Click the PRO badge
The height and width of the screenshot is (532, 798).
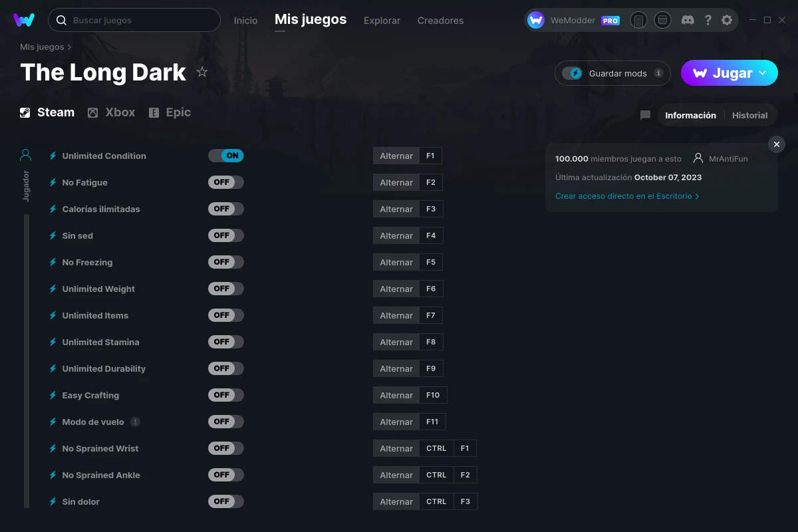[x=610, y=21]
